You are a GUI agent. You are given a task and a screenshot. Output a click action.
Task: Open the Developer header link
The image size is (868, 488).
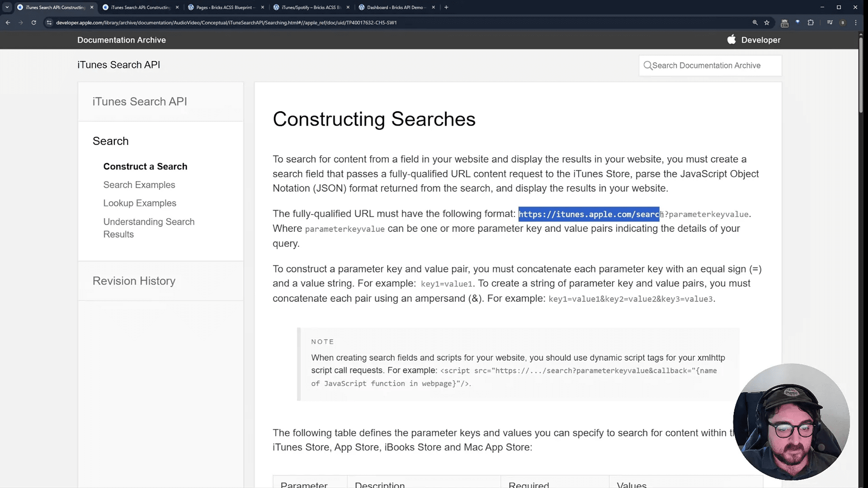[761, 40]
